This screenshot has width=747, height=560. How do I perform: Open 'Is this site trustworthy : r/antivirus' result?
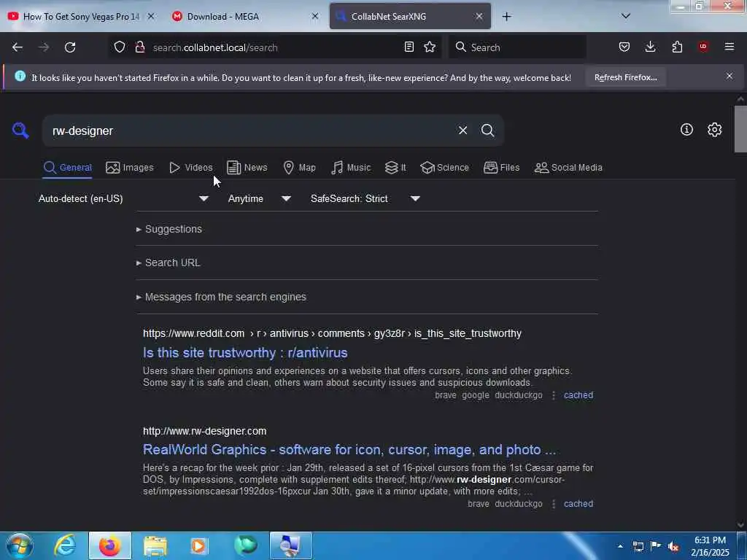point(245,353)
